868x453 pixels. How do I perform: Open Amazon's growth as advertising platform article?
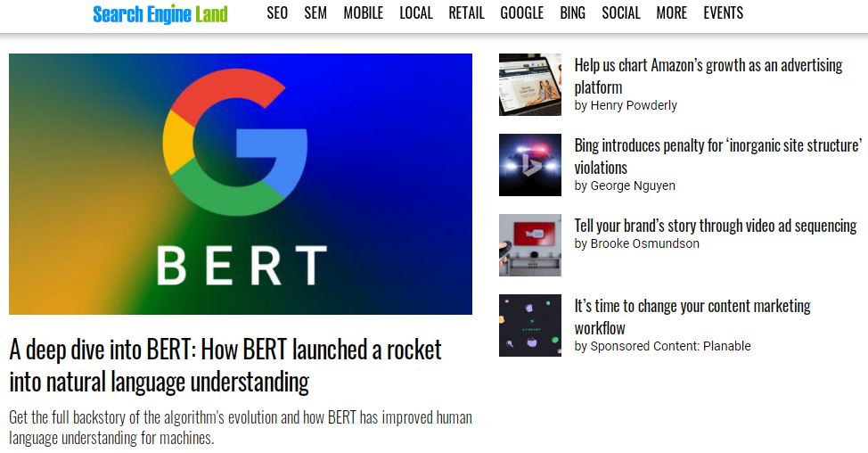click(x=708, y=76)
